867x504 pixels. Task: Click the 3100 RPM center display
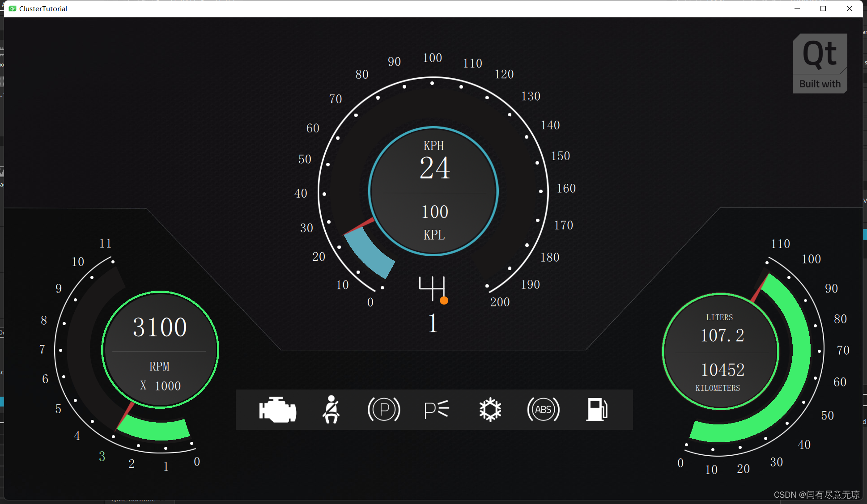pyautogui.click(x=160, y=327)
